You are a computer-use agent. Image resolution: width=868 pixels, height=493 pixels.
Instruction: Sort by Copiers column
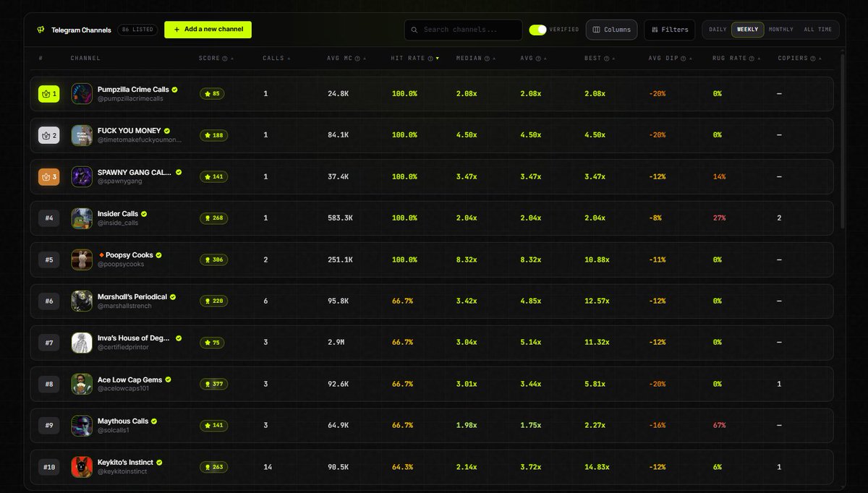[x=800, y=59]
